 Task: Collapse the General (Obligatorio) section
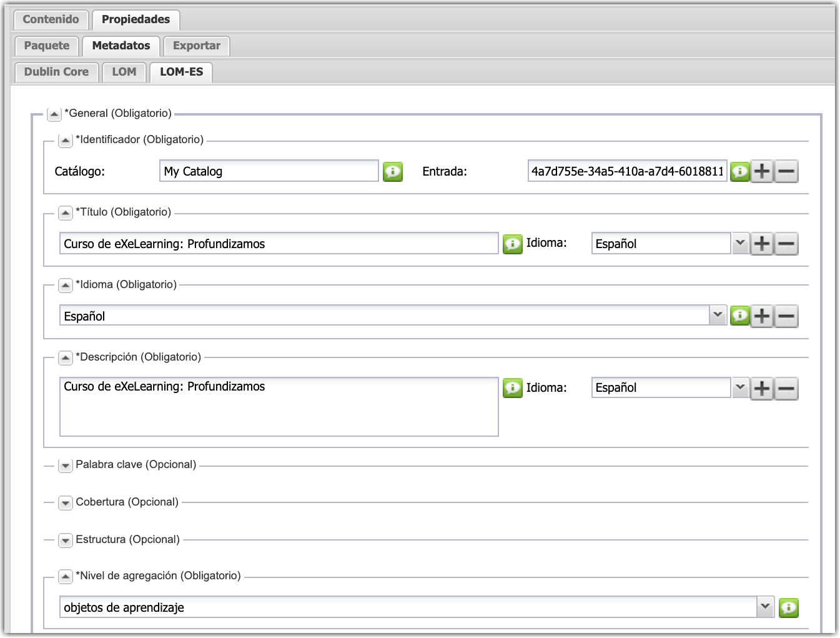coord(54,114)
